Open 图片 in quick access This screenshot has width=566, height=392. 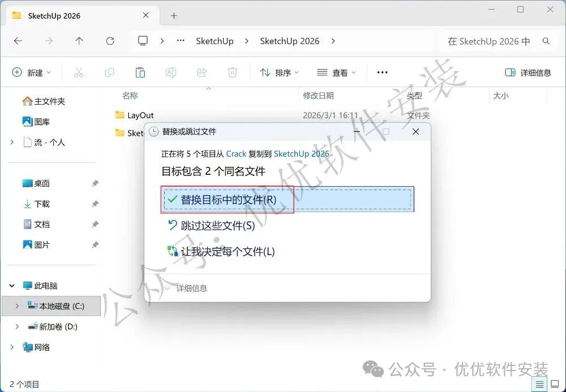tap(36, 245)
